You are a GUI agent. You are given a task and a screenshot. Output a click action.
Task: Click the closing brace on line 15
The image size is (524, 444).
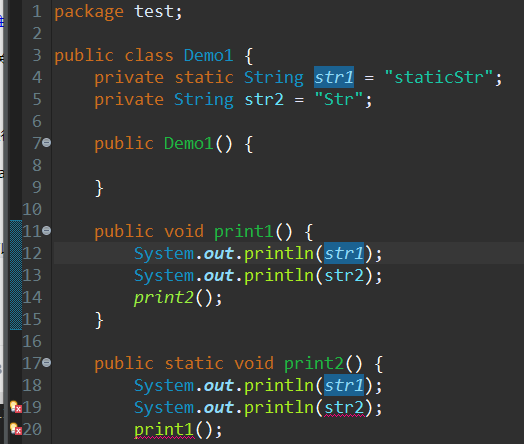(x=99, y=320)
